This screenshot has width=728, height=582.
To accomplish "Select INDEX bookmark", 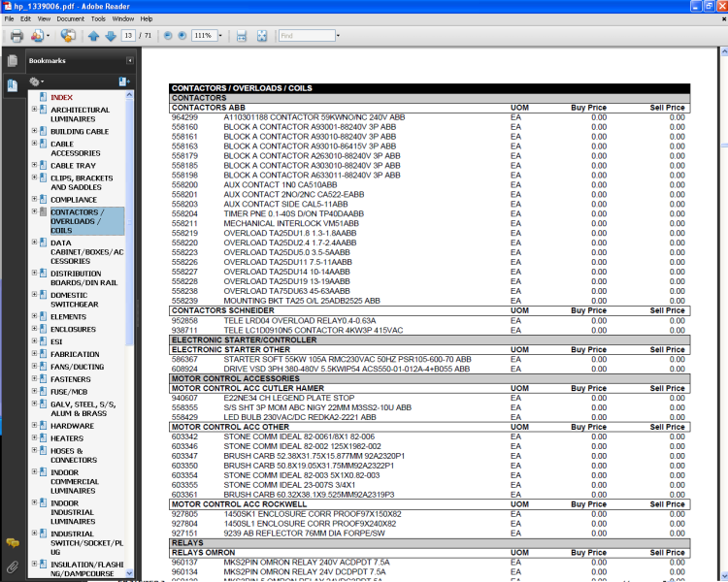I will (x=61, y=97).
